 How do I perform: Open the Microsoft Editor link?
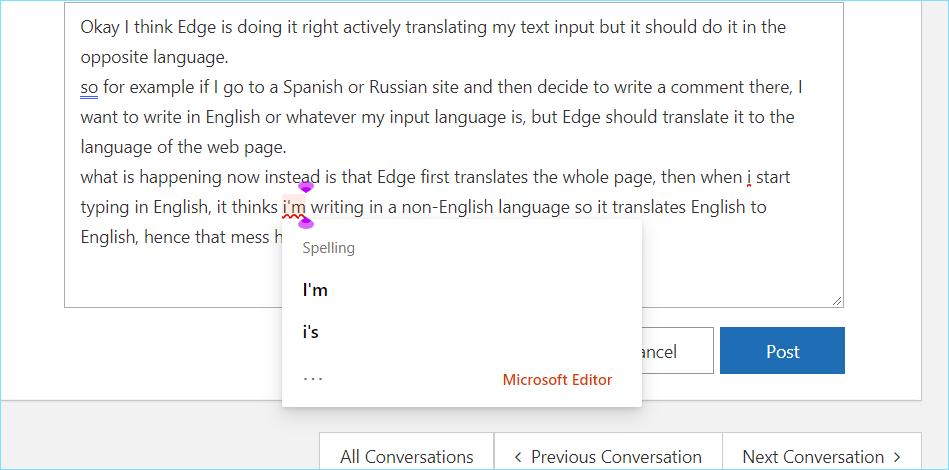click(557, 380)
